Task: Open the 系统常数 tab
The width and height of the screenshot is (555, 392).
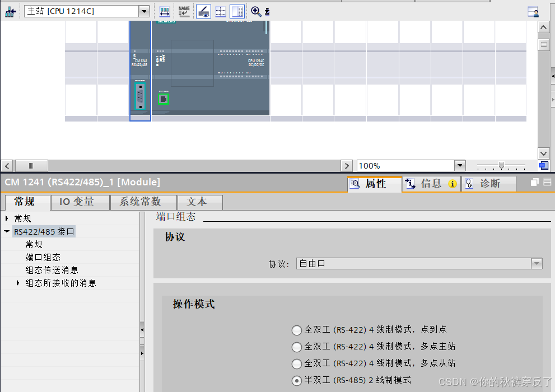Action: pos(143,202)
